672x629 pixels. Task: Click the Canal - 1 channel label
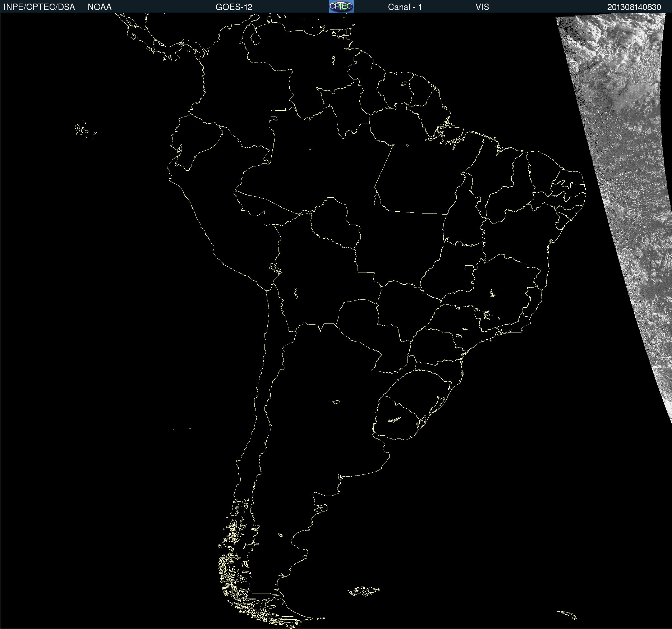[x=405, y=7]
